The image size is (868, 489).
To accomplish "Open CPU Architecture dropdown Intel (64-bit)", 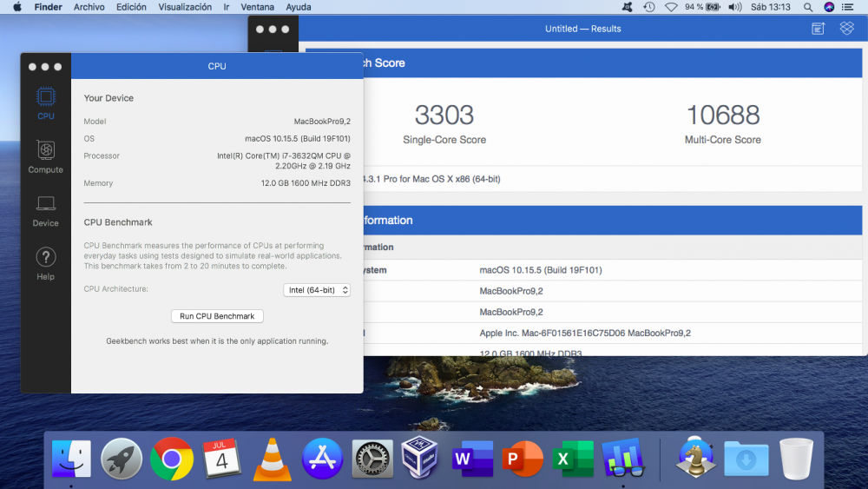I will pos(317,289).
